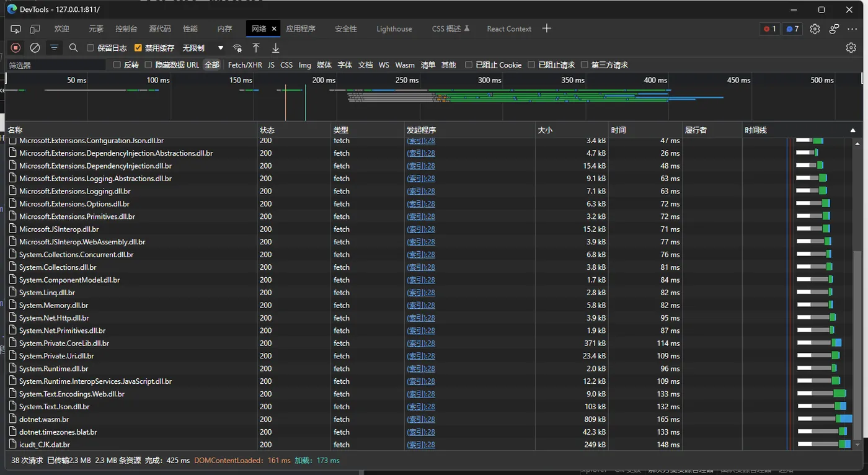The width and height of the screenshot is (868, 475).
Task: Open the 欢迎 tab
Action: (x=61, y=29)
